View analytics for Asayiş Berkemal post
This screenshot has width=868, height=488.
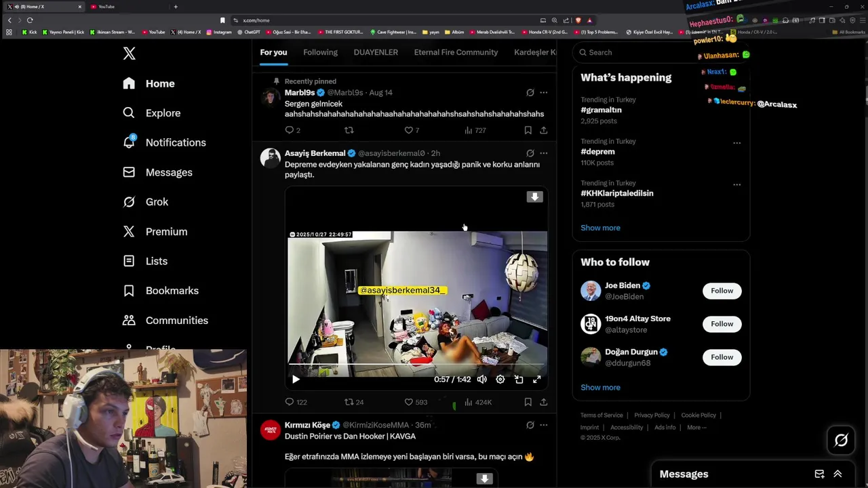[478, 402]
